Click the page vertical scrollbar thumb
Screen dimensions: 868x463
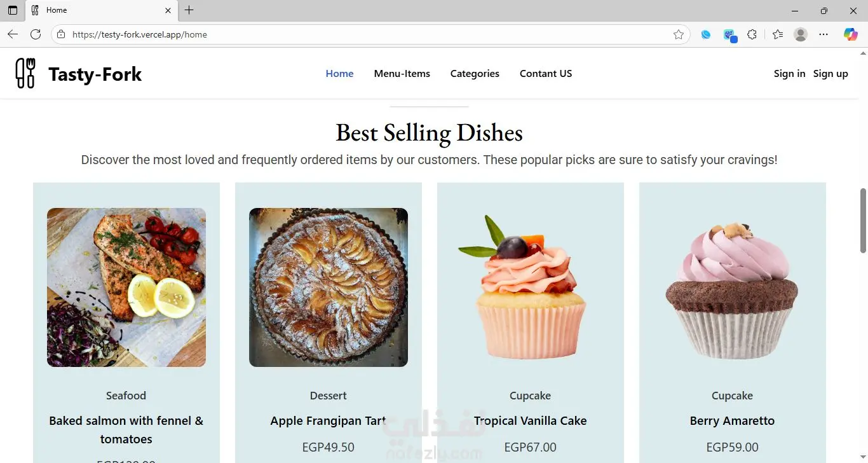[x=863, y=220]
